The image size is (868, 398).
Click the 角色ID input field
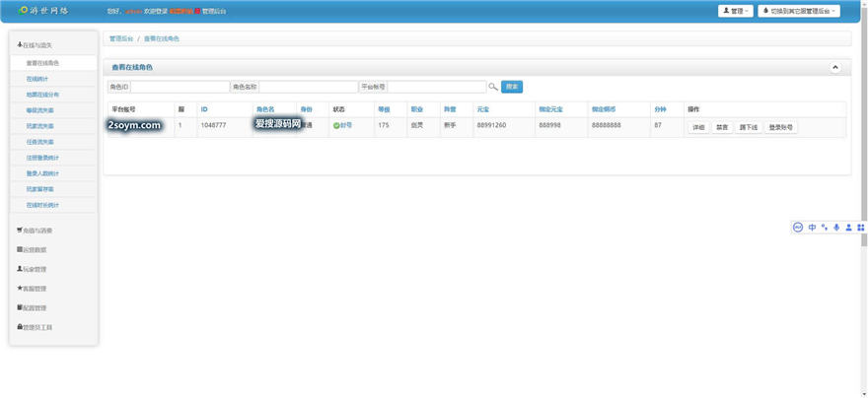179,87
